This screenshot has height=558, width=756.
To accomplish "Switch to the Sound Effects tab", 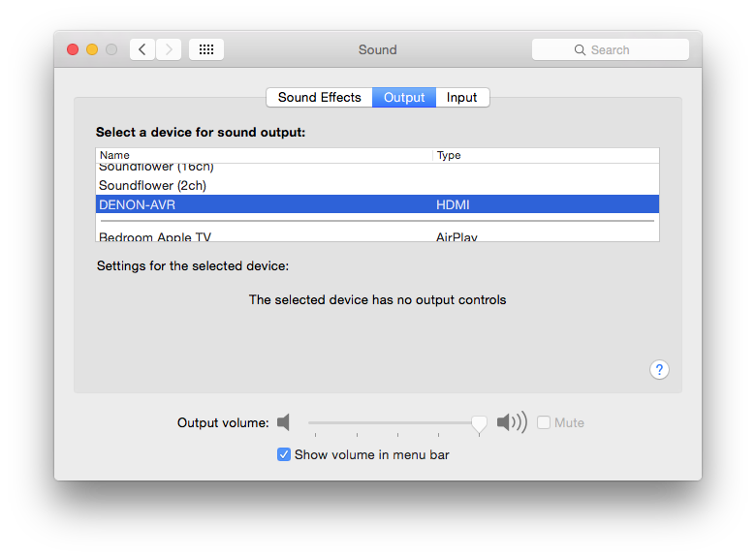I will point(319,98).
